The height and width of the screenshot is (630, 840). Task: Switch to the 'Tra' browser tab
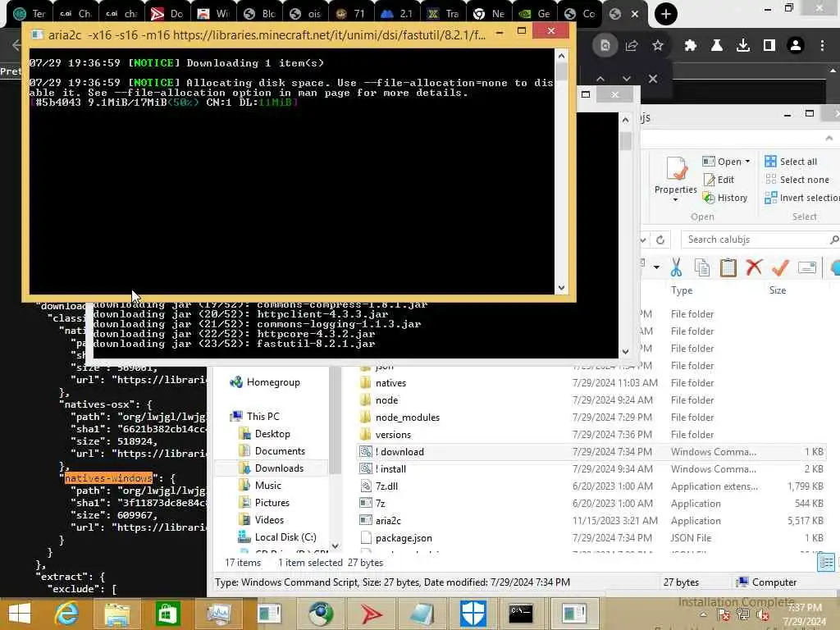pos(443,14)
